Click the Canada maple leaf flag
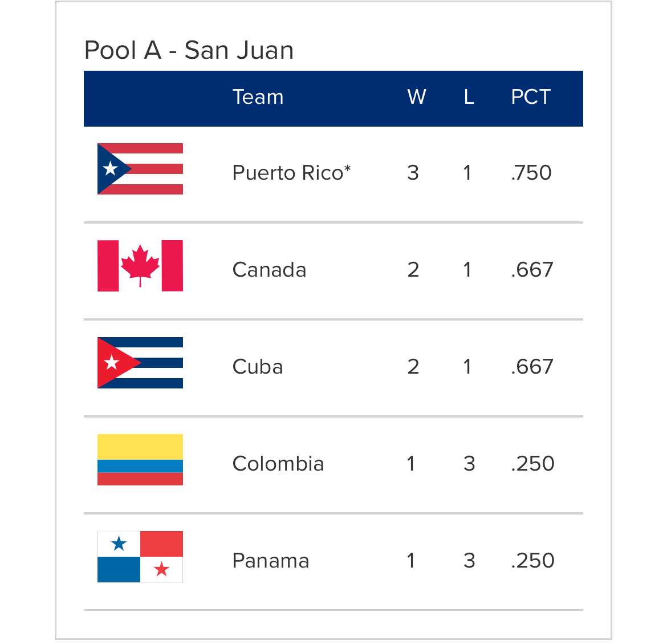Screen dimensions: 667x644 [x=140, y=266]
